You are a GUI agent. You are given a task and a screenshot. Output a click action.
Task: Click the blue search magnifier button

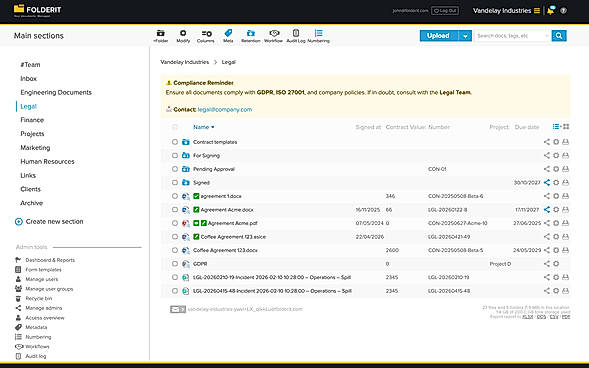559,36
